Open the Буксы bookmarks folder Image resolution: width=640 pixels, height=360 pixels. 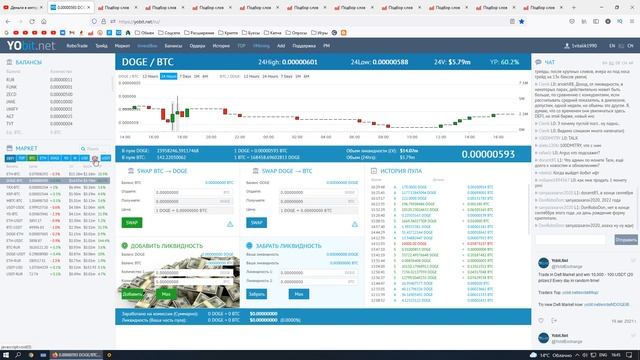tap(251, 33)
